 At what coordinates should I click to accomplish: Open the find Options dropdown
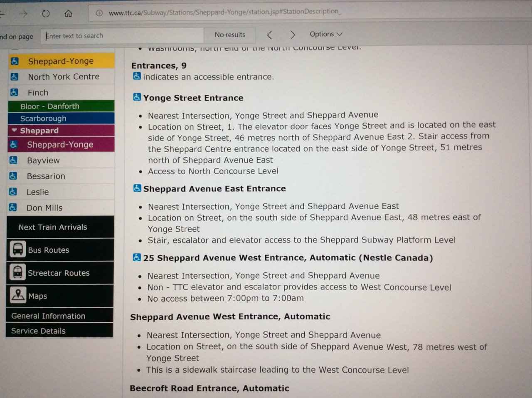click(x=326, y=34)
